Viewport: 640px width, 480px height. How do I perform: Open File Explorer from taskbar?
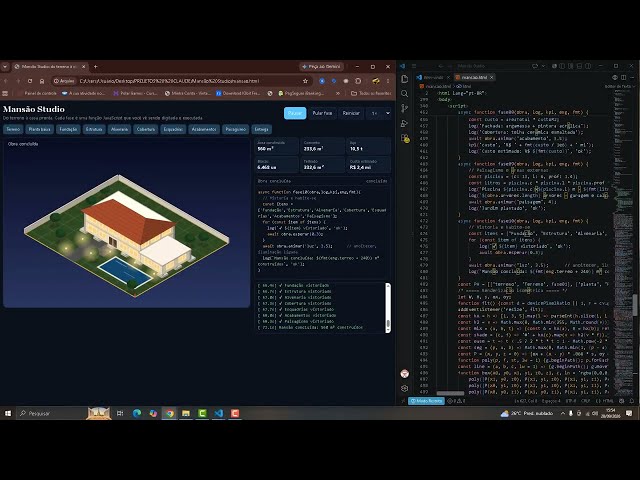pyautogui.click(x=186, y=413)
